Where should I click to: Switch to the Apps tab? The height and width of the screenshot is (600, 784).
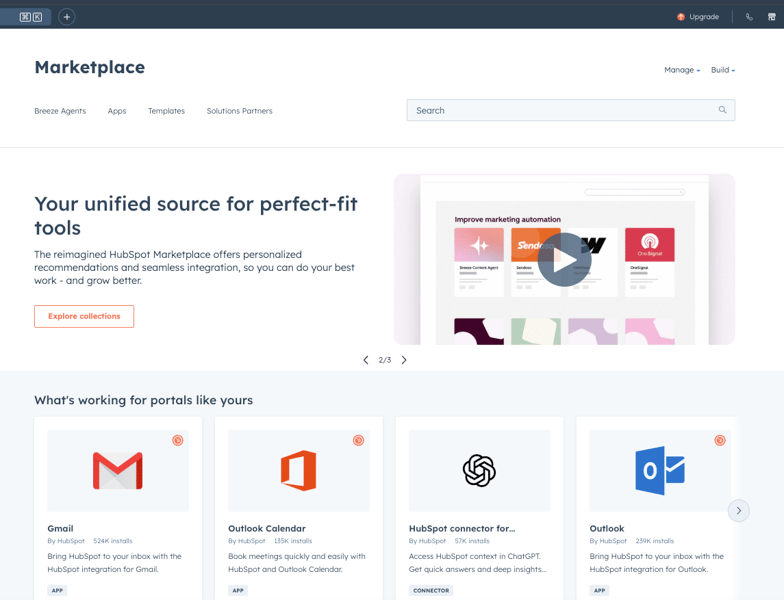tap(117, 111)
